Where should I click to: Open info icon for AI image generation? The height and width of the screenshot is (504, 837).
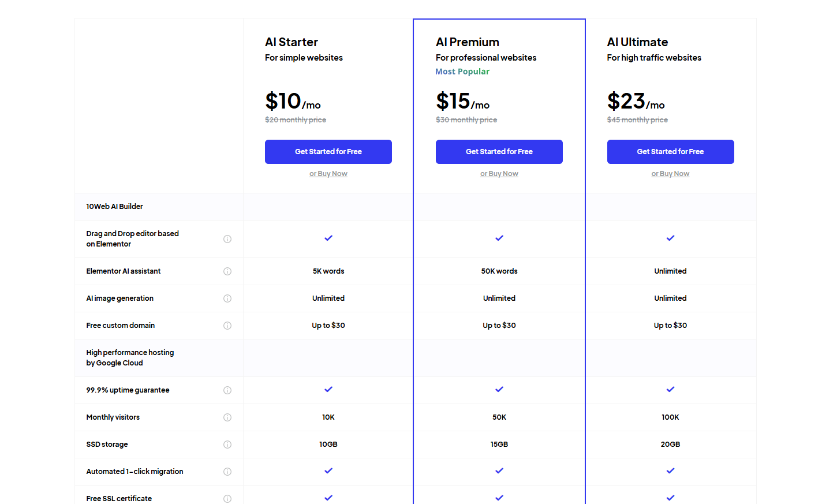[x=227, y=298]
